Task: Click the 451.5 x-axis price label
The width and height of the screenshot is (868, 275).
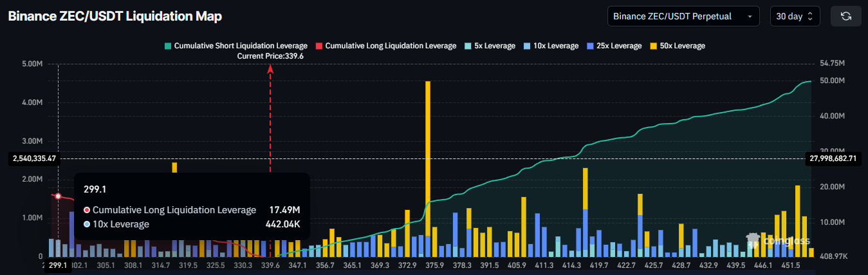Action: (x=790, y=265)
